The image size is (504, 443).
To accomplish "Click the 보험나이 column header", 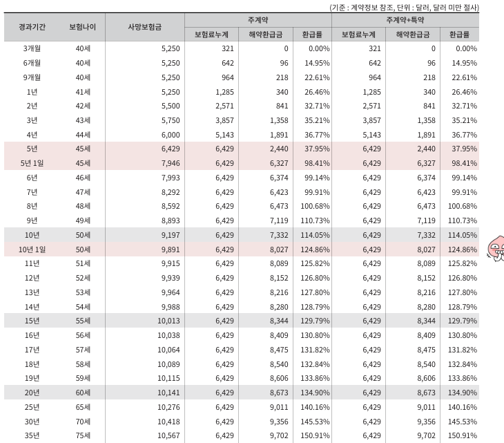I will click(83, 27).
